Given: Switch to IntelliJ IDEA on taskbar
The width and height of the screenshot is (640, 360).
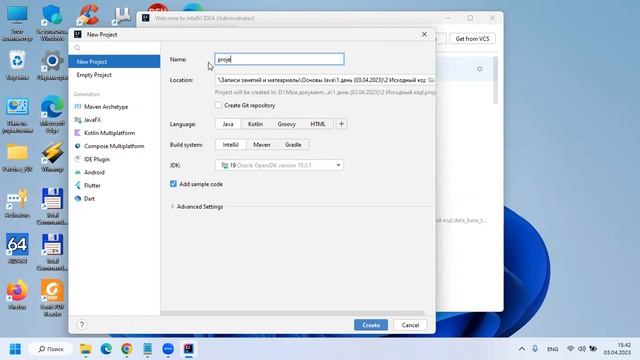Looking at the screenshot, I should coord(189,349).
